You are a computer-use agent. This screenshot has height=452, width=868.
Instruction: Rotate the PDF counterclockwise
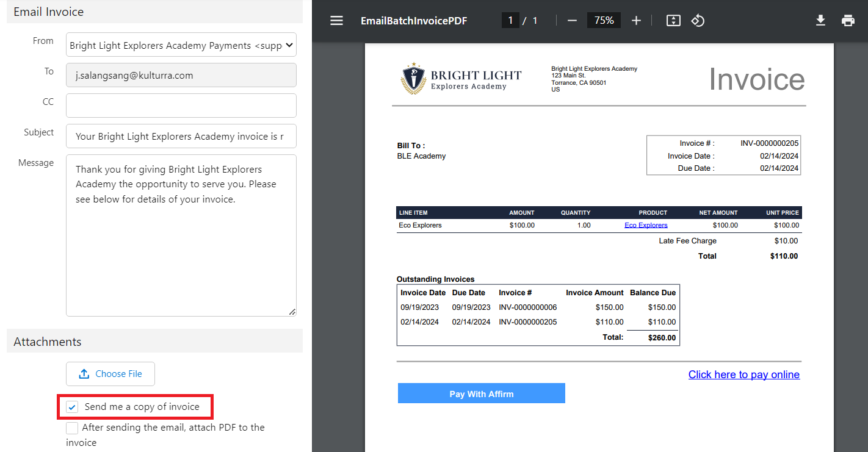point(698,21)
